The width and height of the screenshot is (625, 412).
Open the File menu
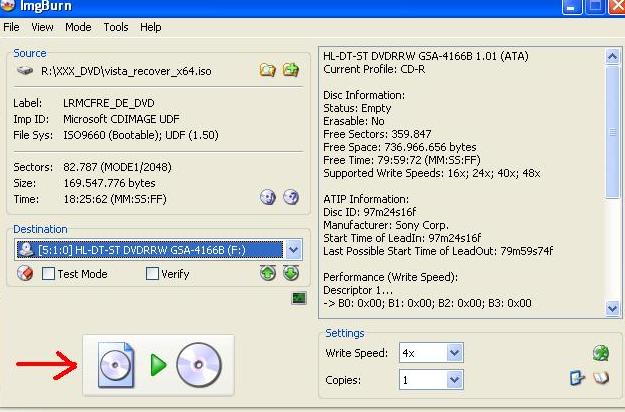[11, 27]
